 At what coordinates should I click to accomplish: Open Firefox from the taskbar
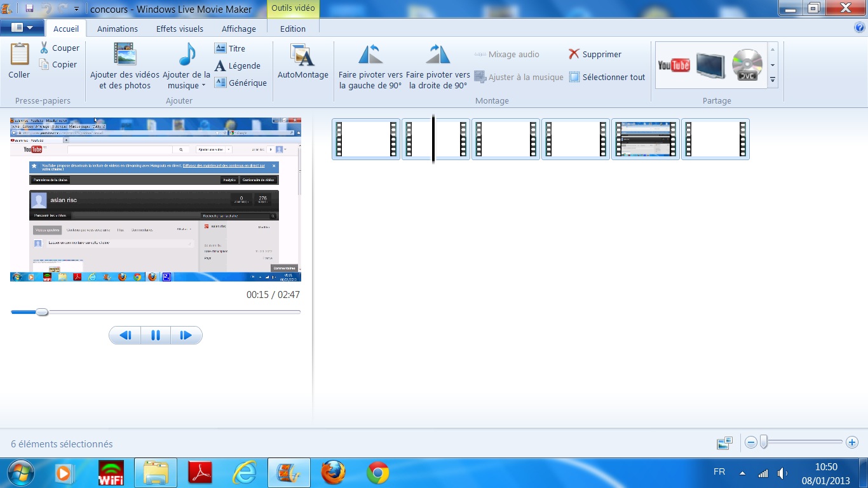click(x=333, y=473)
